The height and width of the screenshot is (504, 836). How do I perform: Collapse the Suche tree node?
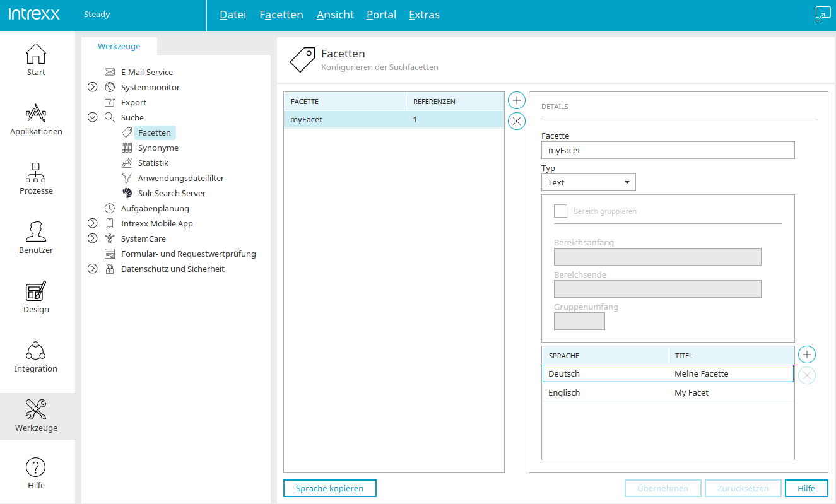point(92,117)
